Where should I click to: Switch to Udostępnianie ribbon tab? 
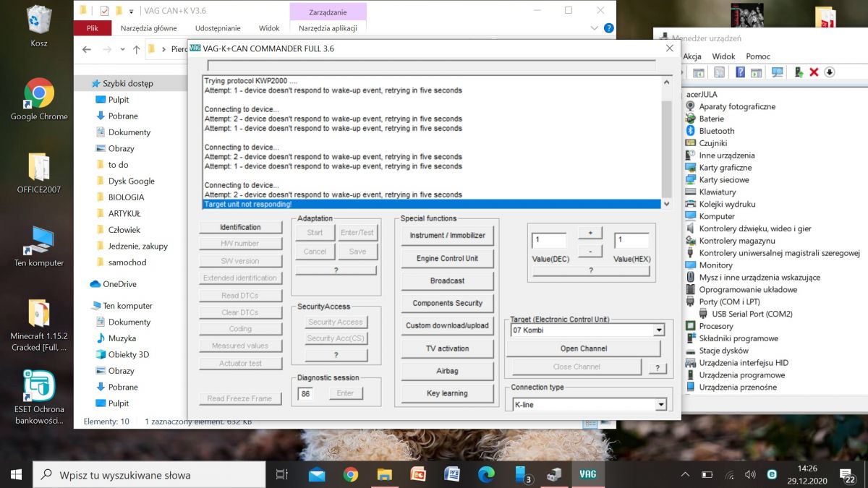coord(218,28)
